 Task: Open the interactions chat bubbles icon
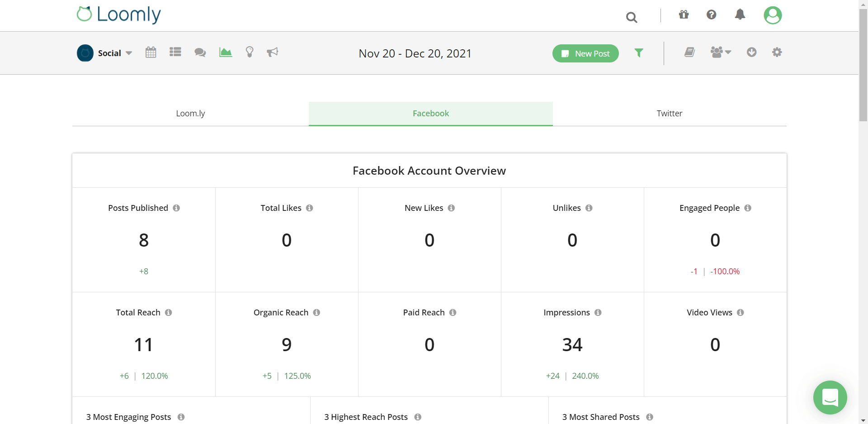coord(200,52)
